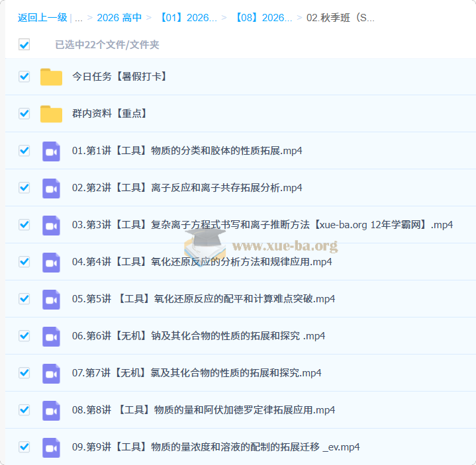Open file 01.第1讲【工具】物质的分类和胶体的性质拓展.mp4

[187, 150]
